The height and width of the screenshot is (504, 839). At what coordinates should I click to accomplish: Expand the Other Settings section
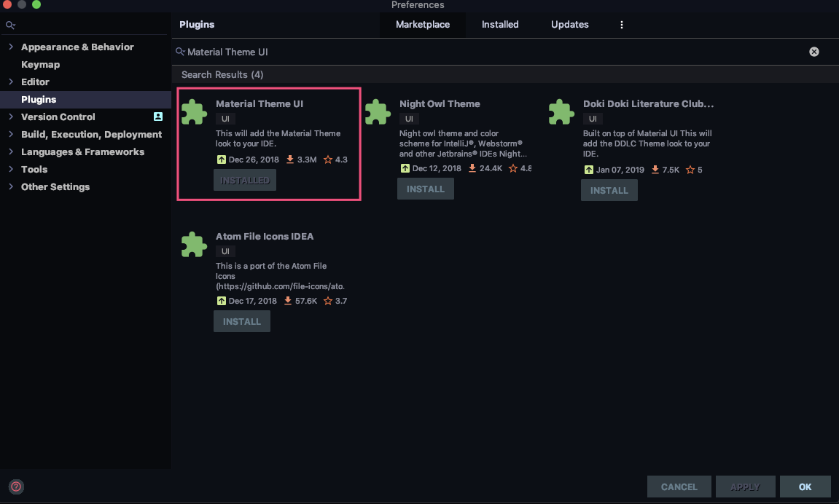[11, 186]
